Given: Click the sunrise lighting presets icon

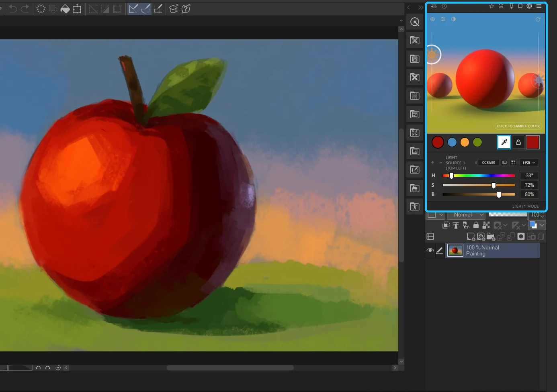Looking at the screenshot, I should click(501, 6).
